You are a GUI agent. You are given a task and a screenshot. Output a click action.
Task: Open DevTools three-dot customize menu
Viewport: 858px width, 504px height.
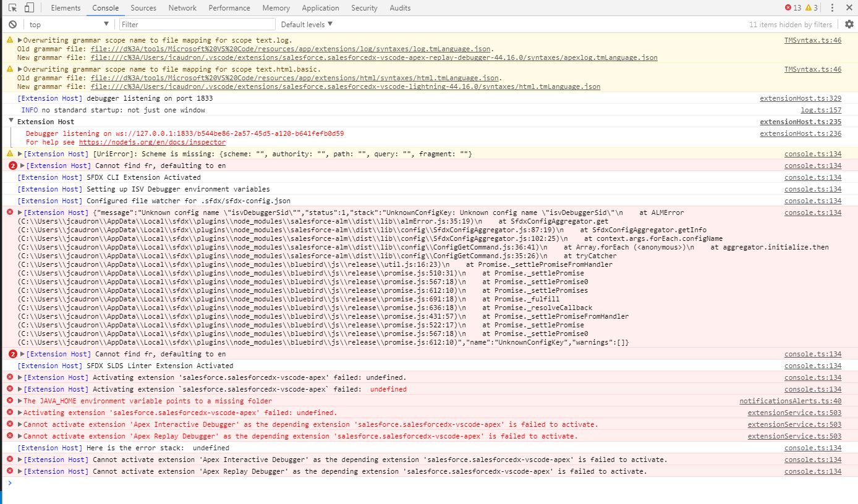pos(832,7)
